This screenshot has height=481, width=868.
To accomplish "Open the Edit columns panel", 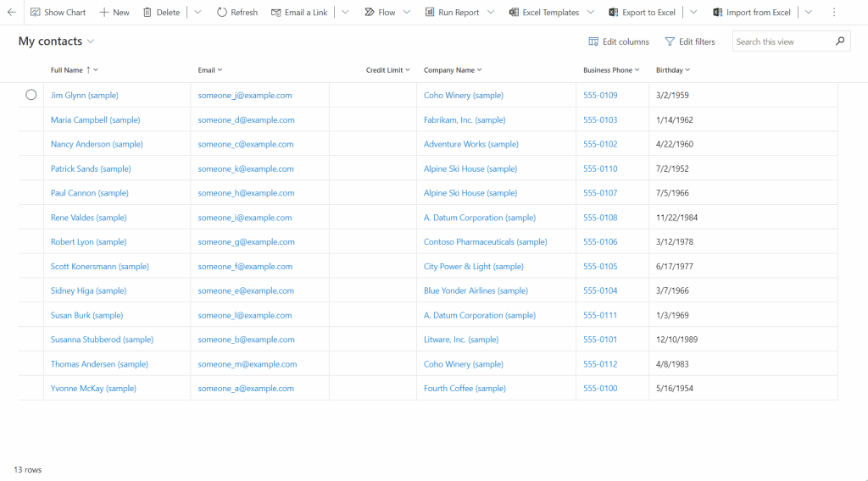I will pos(619,41).
